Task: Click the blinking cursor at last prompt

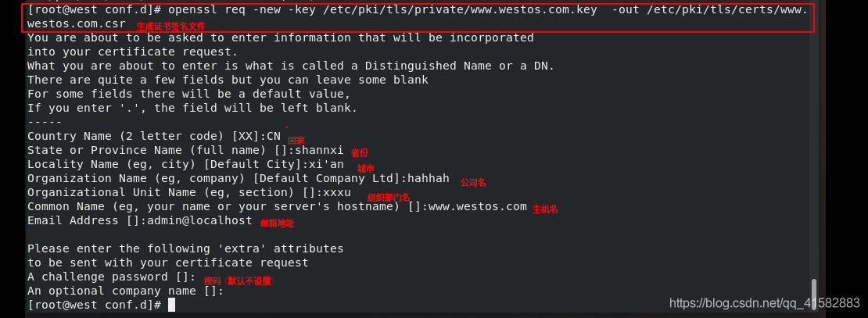Action: tap(171, 305)
